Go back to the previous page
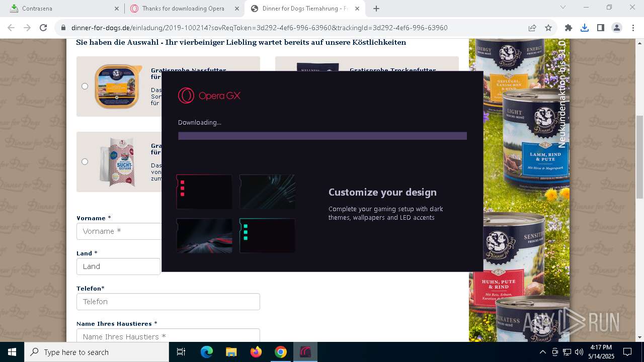The height and width of the screenshot is (362, 644). tap(12, 28)
